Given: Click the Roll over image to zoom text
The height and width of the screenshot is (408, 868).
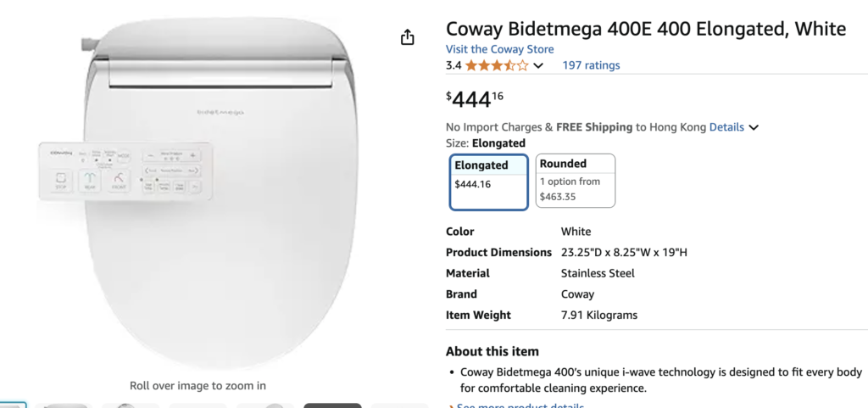Looking at the screenshot, I should [198, 385].
